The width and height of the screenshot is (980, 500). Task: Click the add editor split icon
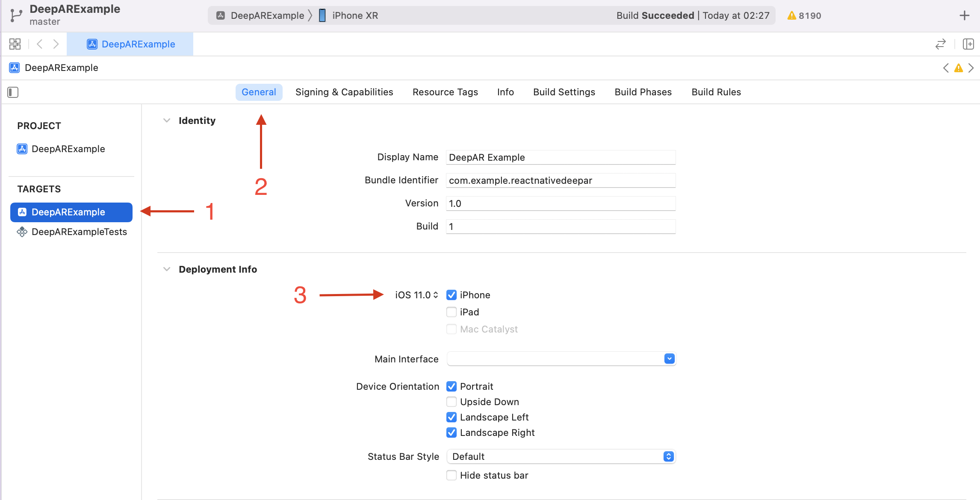pyautogui.click(x=968, y=44)
